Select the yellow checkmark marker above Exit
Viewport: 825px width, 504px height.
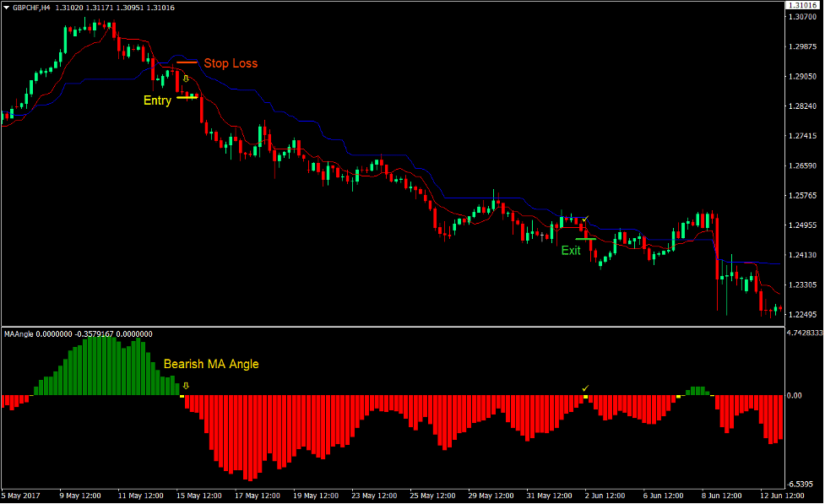pyautogui.click(x=585, y=219)
